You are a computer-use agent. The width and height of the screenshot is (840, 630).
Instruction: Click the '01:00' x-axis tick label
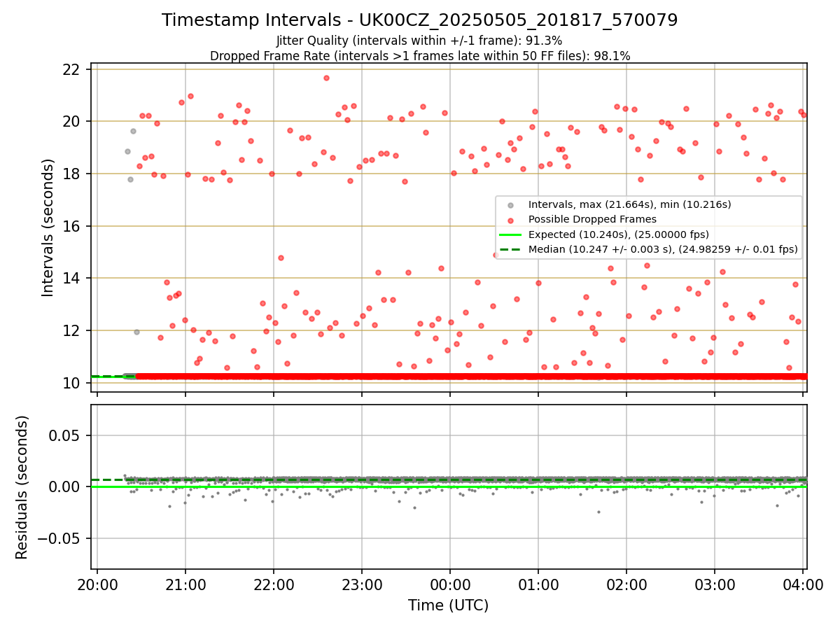click(538, 584)
